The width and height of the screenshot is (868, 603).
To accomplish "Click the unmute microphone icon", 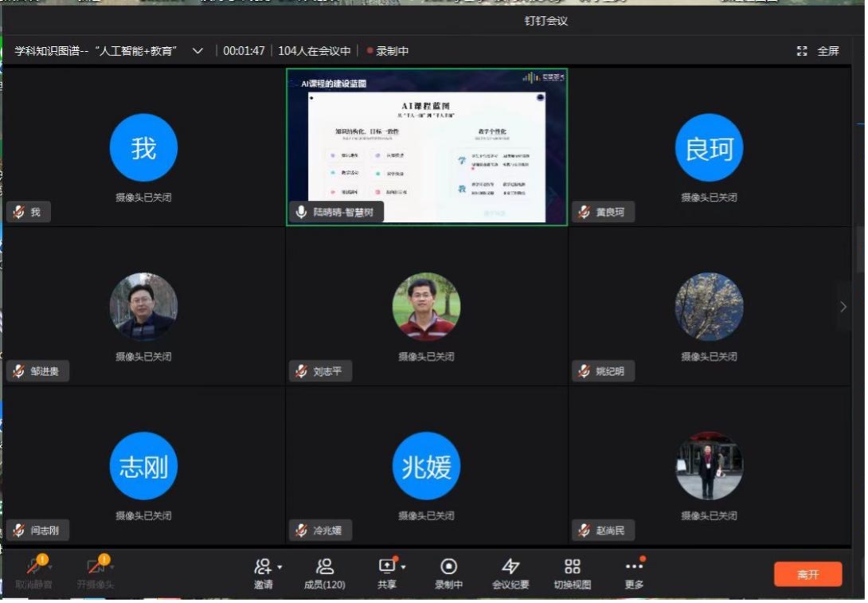I will pyautogui.click(x=33, y=567).
